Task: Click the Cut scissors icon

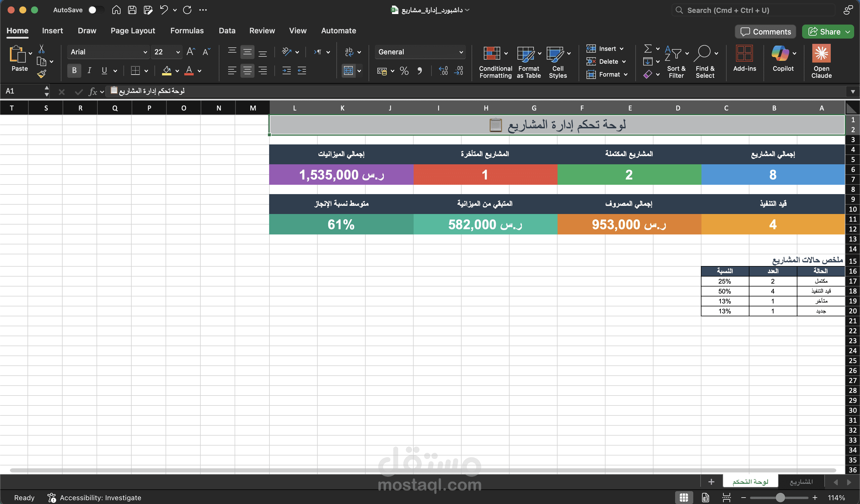Action: (x=42, y=49)
